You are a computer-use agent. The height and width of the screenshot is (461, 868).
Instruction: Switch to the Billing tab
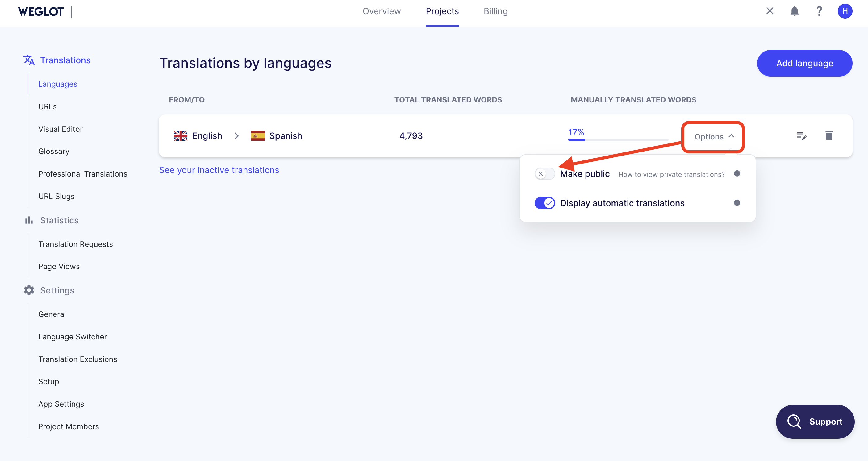495,11
